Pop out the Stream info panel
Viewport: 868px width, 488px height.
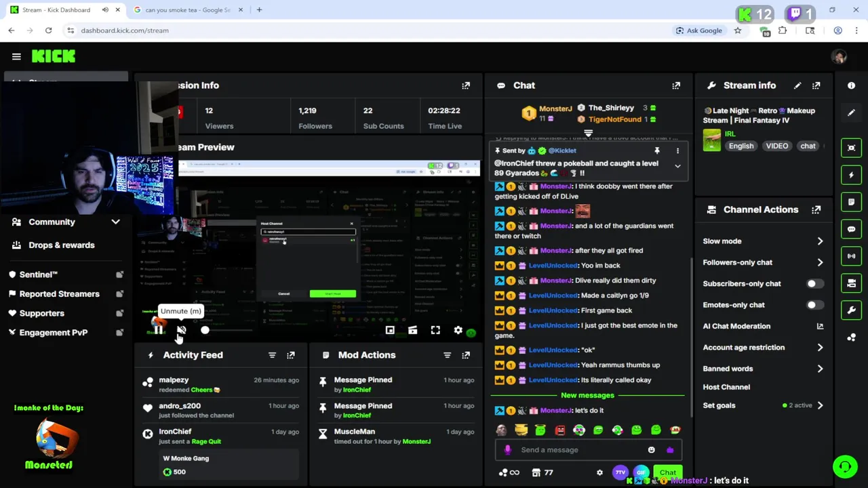(816, 85)
